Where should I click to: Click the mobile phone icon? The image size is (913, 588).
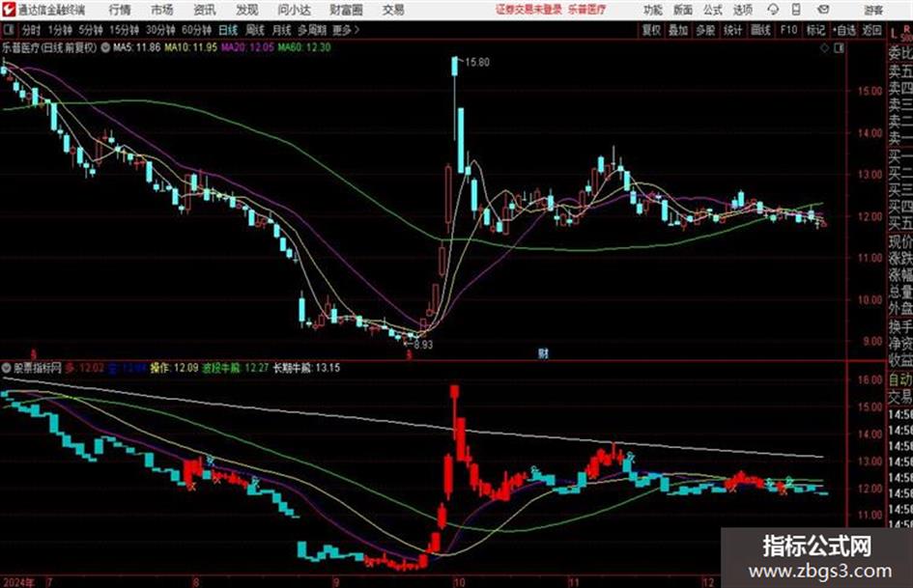[x=796, y=10]
